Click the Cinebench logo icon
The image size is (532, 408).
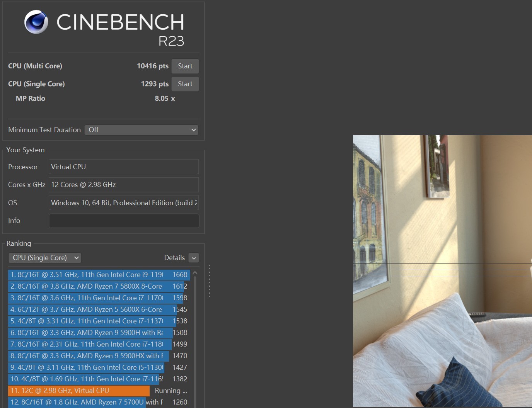point(36,22)
